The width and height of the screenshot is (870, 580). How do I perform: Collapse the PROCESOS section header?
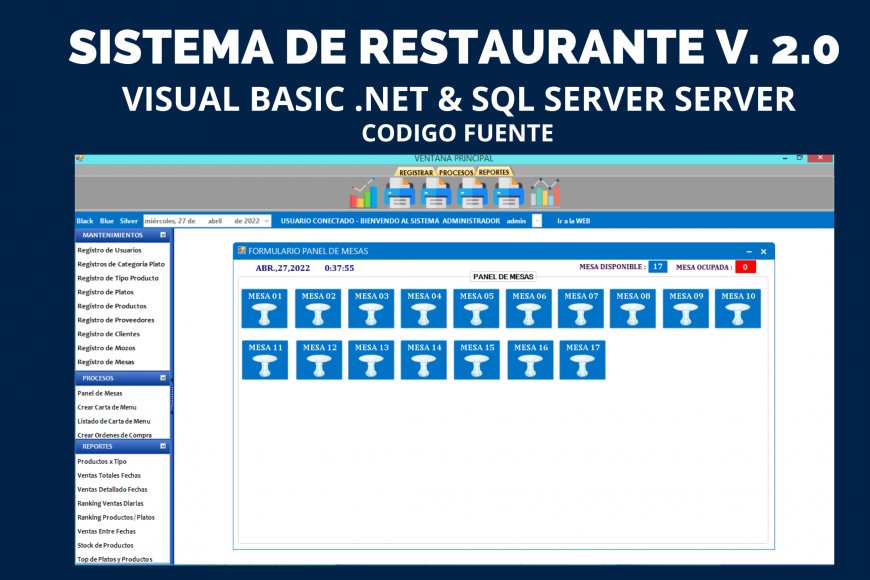pos(163,379)
